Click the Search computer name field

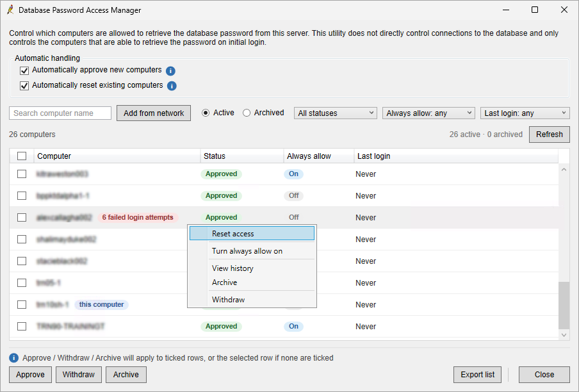60,113
